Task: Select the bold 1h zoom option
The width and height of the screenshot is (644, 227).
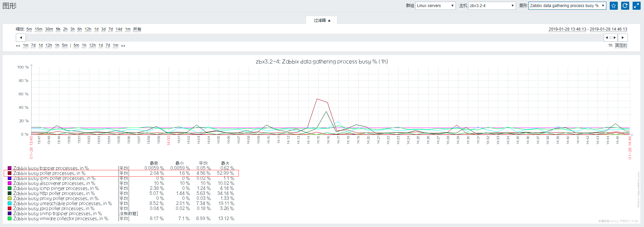Action: click(58, 29)
